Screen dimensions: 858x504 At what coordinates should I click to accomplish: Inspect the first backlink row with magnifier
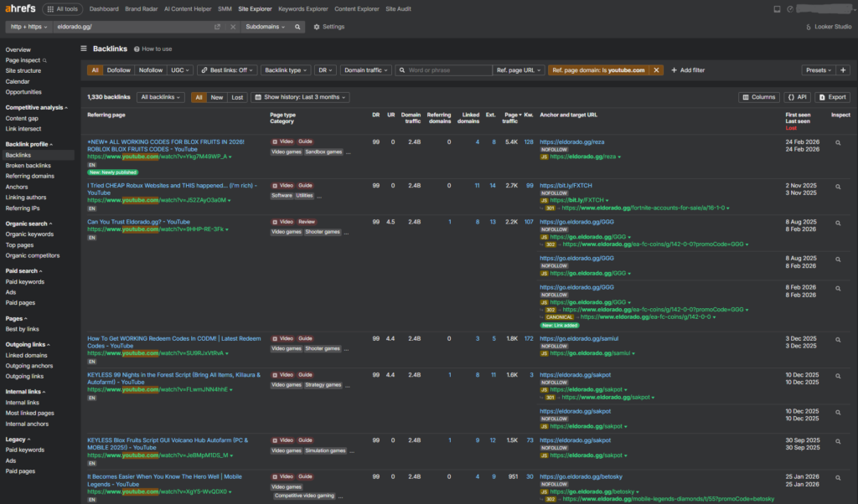837,143
